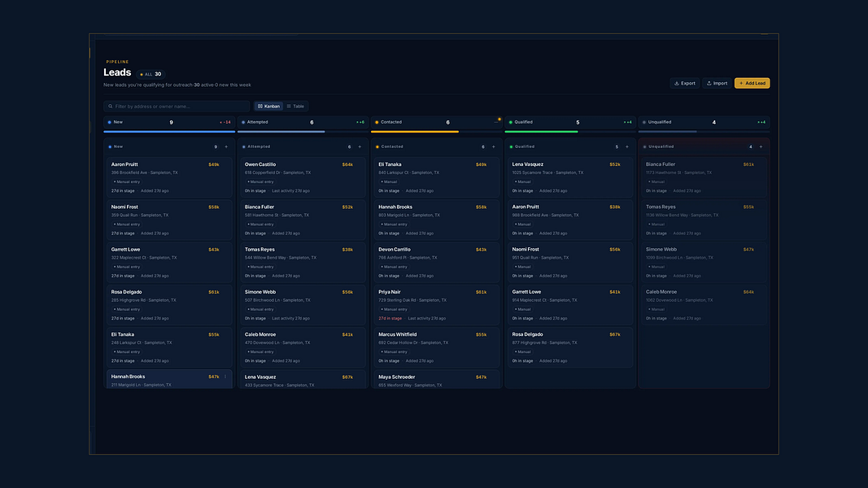Image resolution: width=868 pixels, height=488 pixels.
Task: Add a card to the Qualified column
Action: pos(627,146)
